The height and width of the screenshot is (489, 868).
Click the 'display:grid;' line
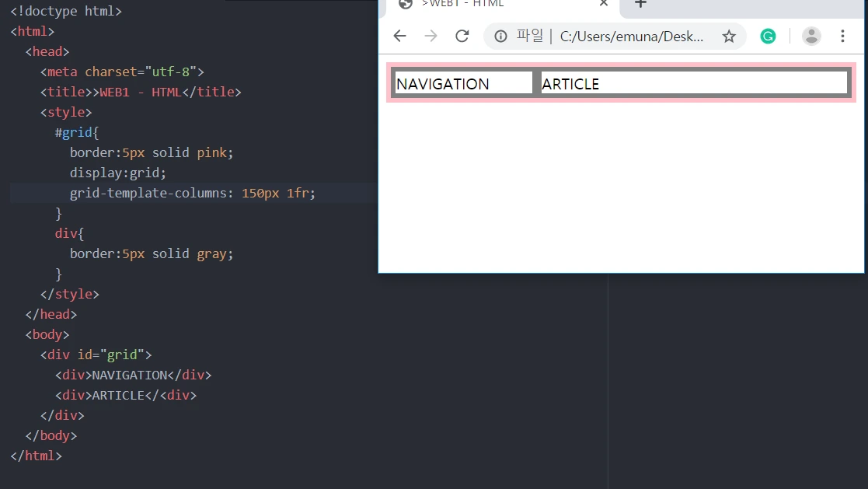click(117, 173)
